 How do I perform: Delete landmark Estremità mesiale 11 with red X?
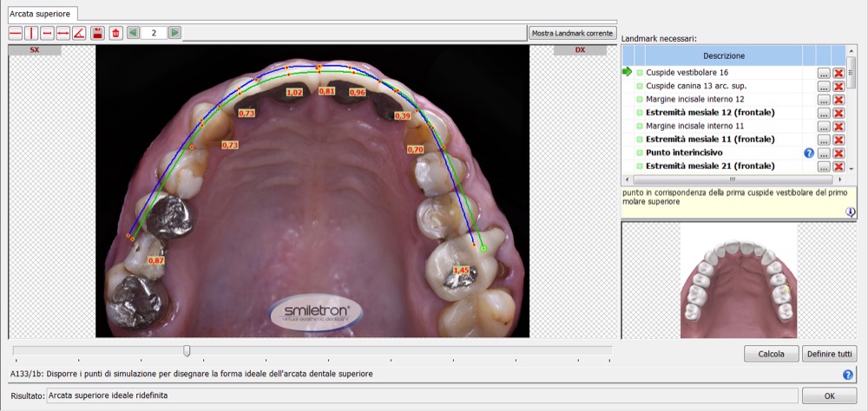tap(838, 140)
